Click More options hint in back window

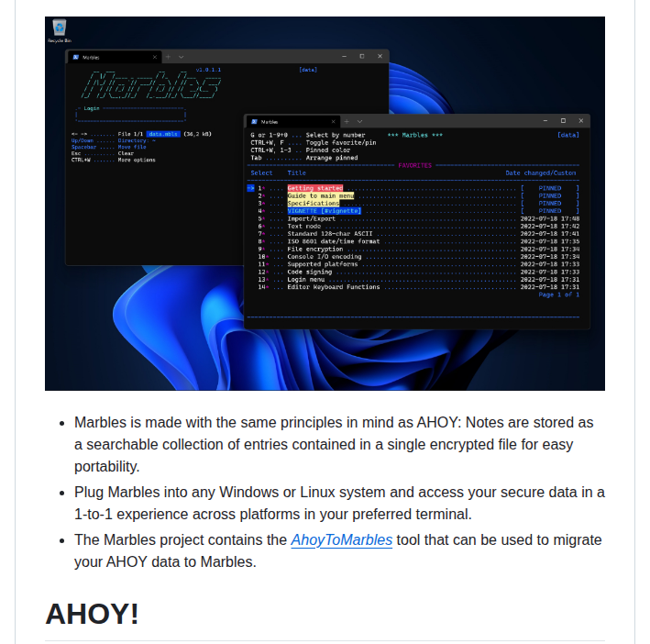coord(137,160)
